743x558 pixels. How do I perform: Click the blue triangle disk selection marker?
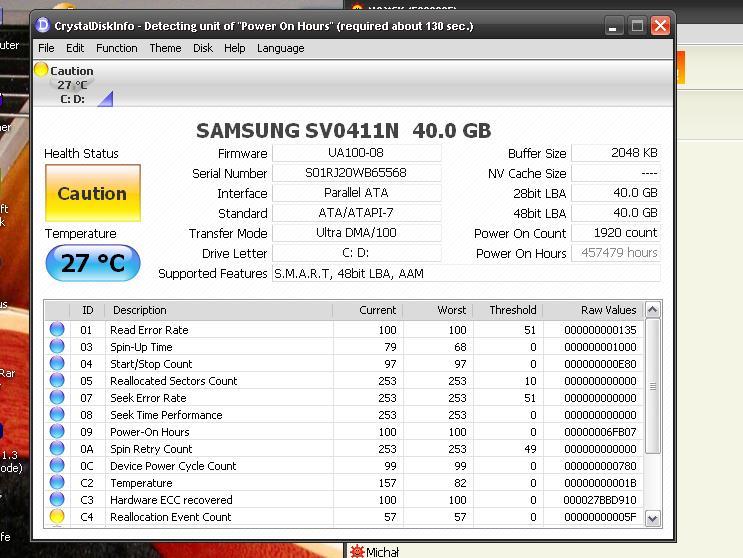point(106,99)
